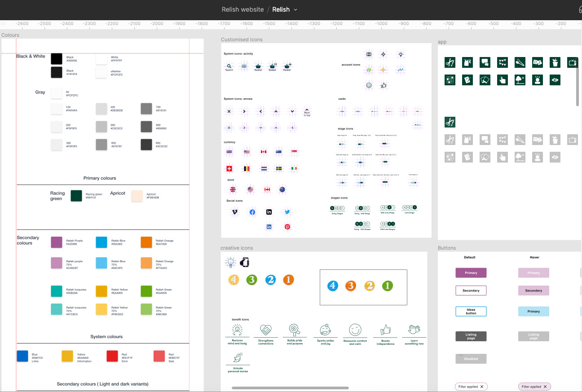The height and width of the screenshot is (392, 582).
Task: Select the green potted plant app icon
Action: coord(555,62)
